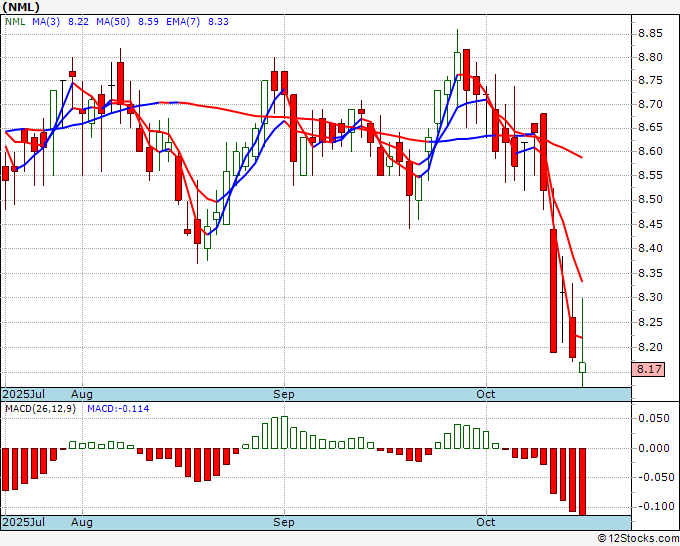
Task: Click the MA(50) value 8.59
Action: 148,22
